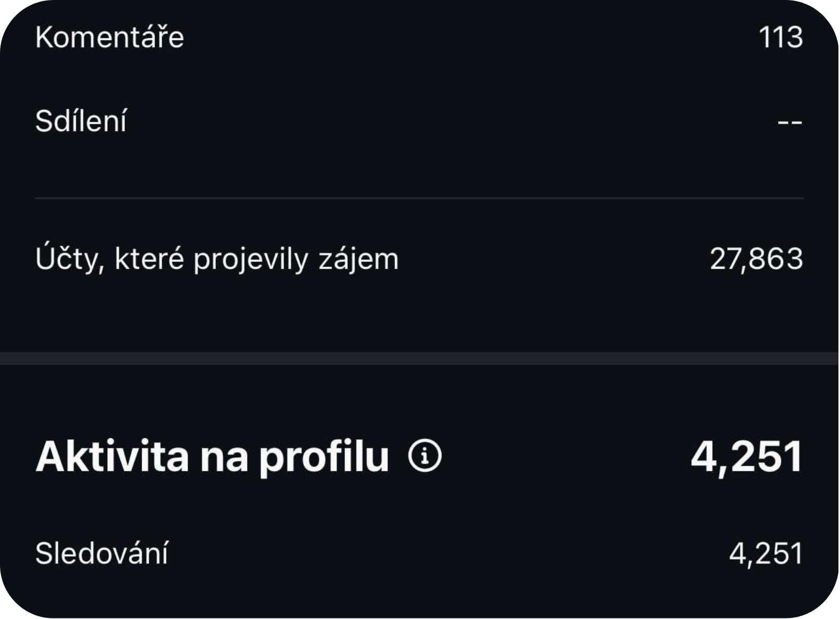Click the thin divider line below Sdílení
This screenshot has width=840, height=619.
point(419,198)
